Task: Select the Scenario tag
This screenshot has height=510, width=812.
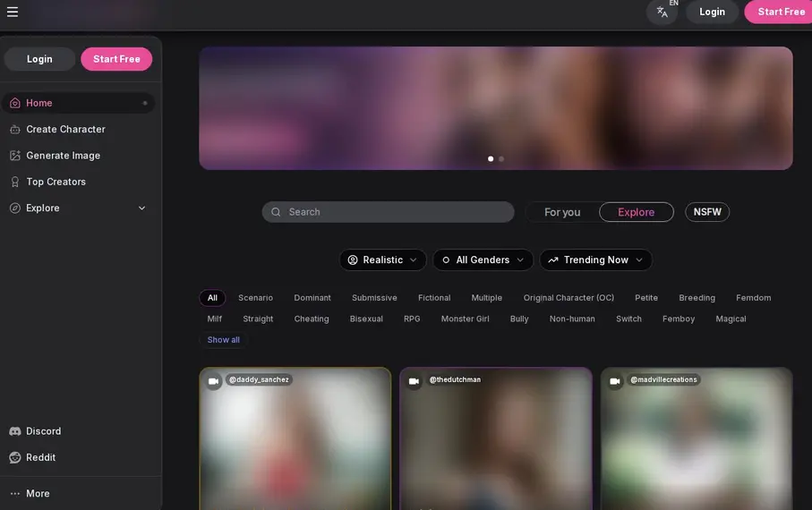Action: (255, 298)
